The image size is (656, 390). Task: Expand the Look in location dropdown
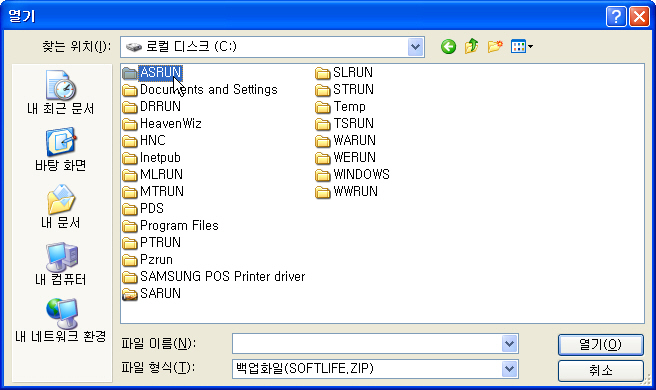[x=415, y=46]
